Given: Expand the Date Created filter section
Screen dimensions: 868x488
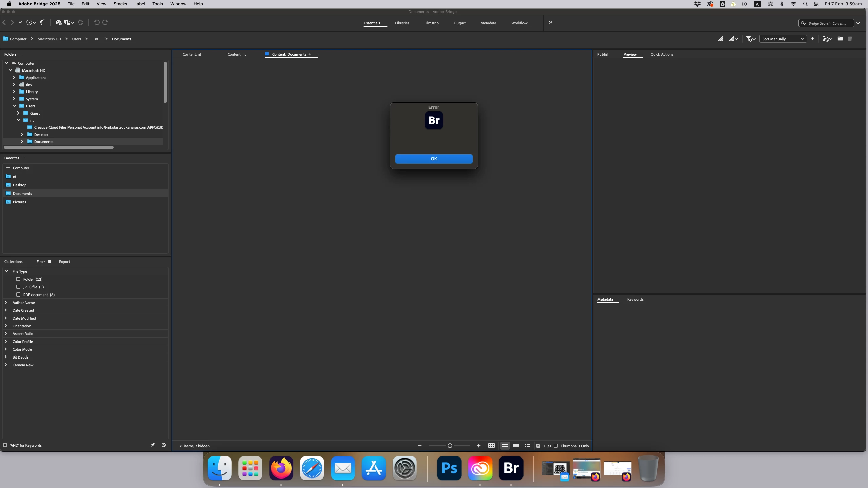Looking at the screenshot, I should [6, 310].
